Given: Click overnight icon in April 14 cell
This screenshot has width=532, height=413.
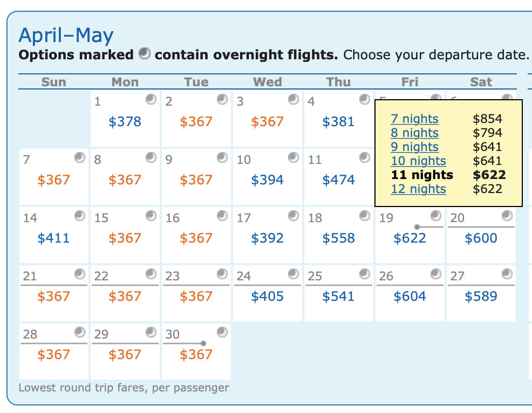Looking at the screenshot, I should (x=80, y=216).
